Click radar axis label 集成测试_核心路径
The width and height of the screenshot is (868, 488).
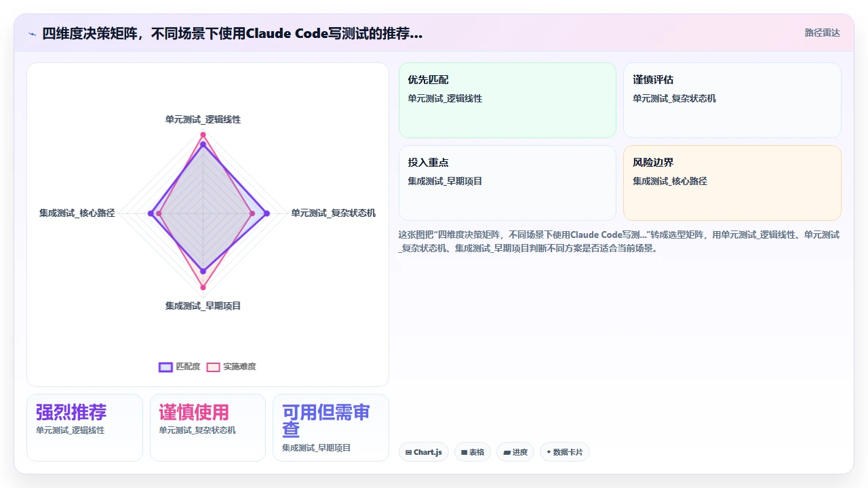point(77,213)
